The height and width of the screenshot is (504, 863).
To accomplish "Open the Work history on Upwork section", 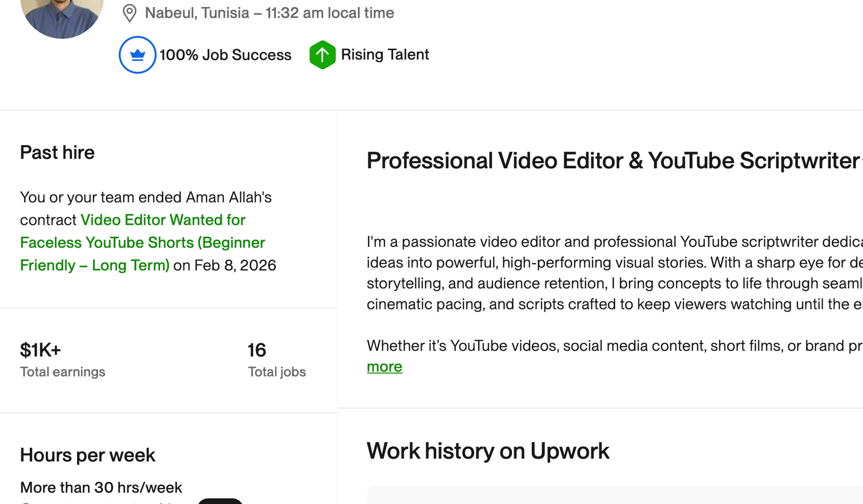I will tap(487, 451).
